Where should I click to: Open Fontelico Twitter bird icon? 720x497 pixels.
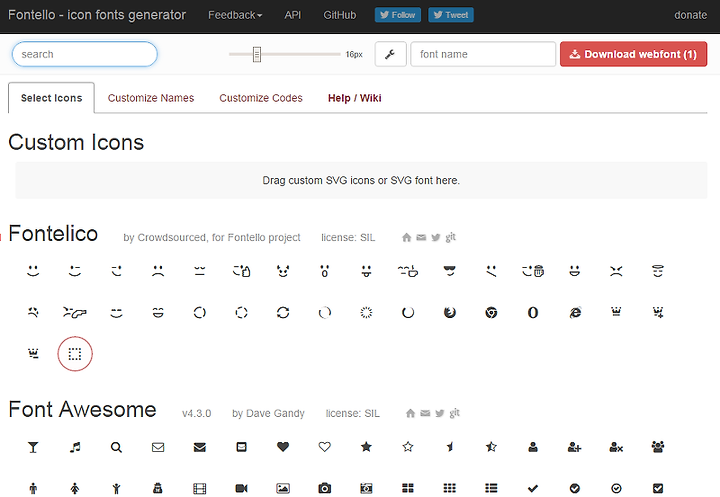pyautogui.click(x=436, y=237)
